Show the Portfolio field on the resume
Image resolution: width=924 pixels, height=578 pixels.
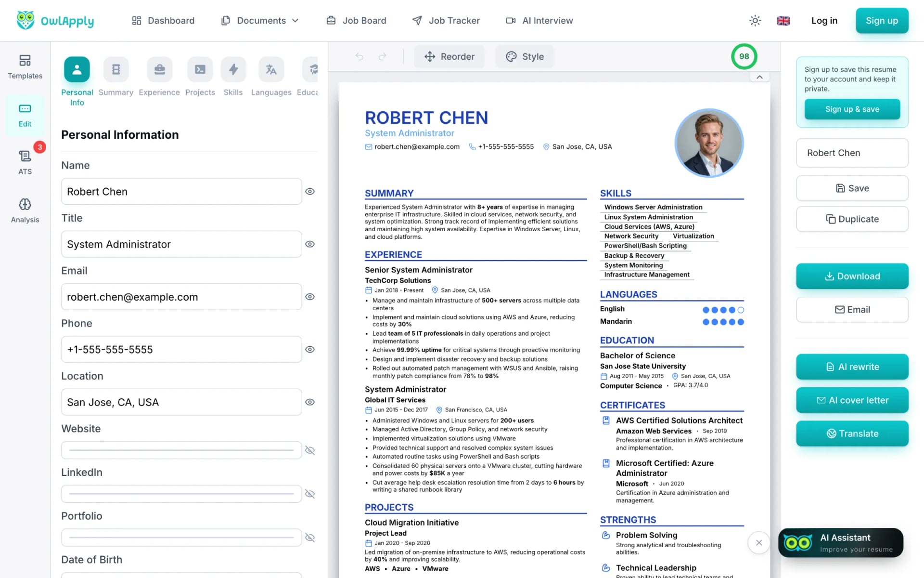click(310, 538)
